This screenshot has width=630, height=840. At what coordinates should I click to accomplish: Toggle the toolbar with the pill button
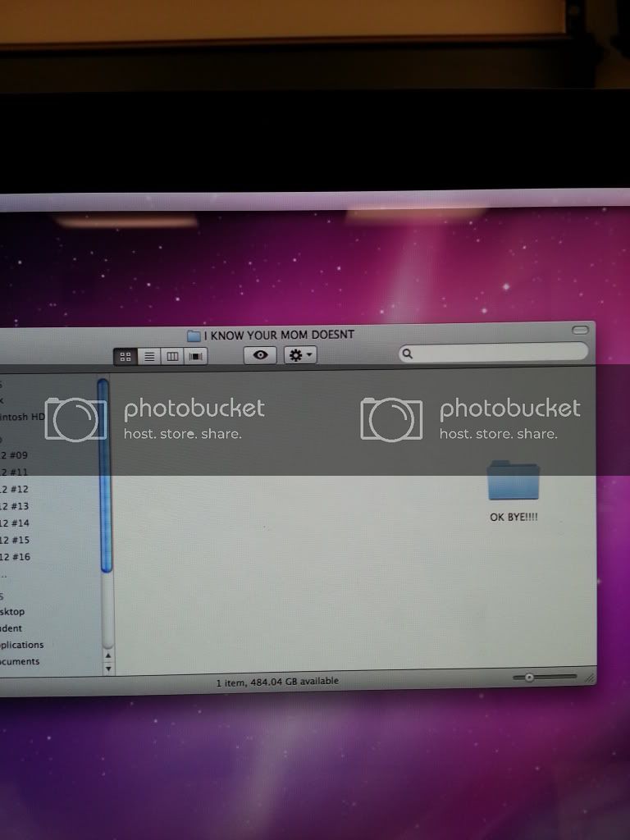click(580, 330)
